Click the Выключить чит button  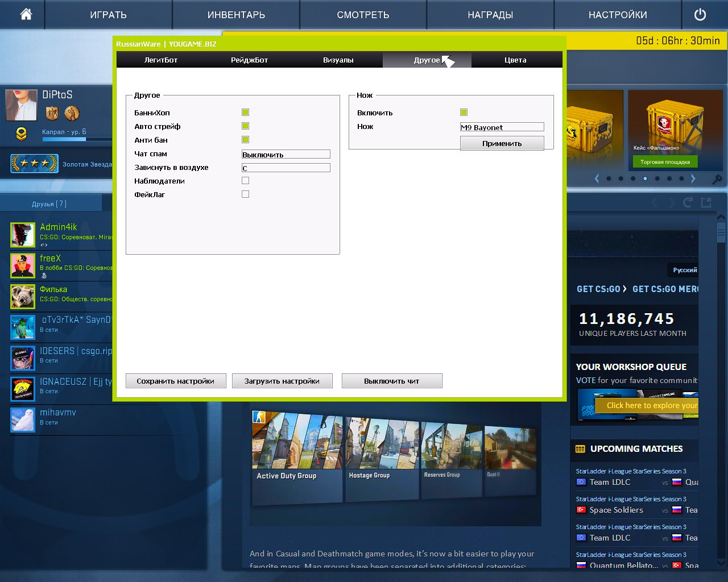tap(392, 381)
